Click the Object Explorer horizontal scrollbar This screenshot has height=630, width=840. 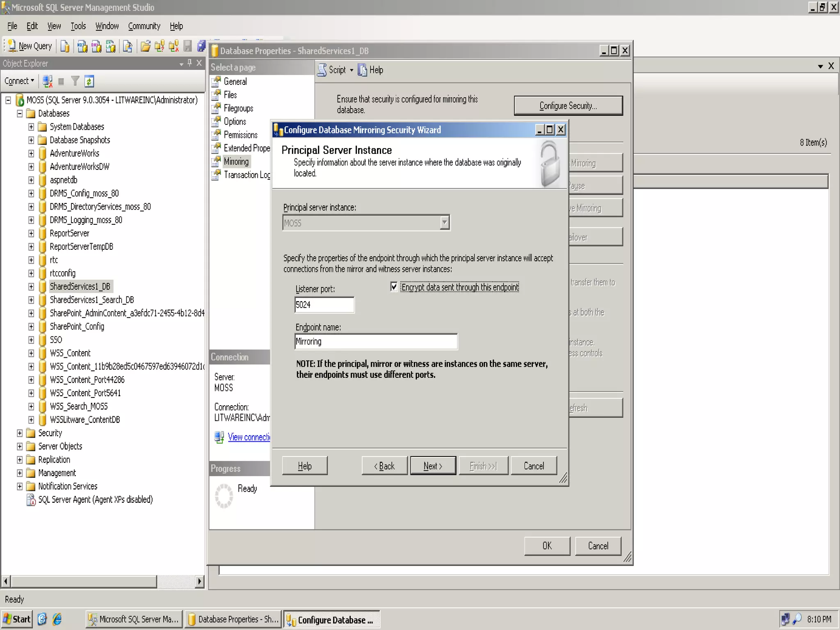[x=84, y=581]
